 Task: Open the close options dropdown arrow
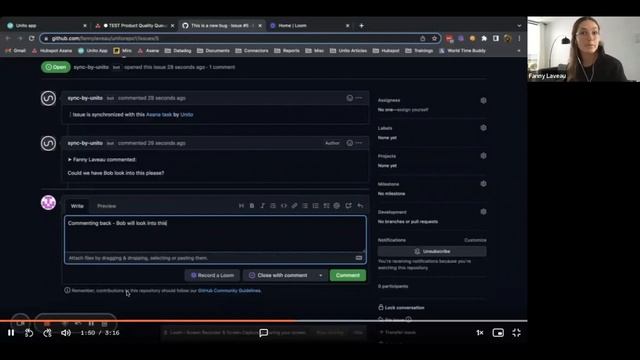(x=320, y=276)
